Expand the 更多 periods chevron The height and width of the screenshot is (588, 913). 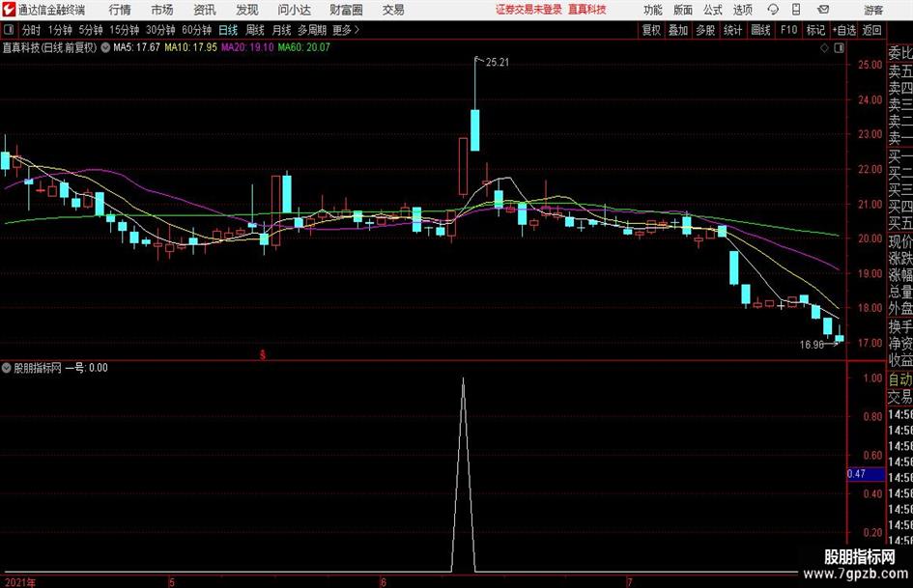tap(357, 30)
